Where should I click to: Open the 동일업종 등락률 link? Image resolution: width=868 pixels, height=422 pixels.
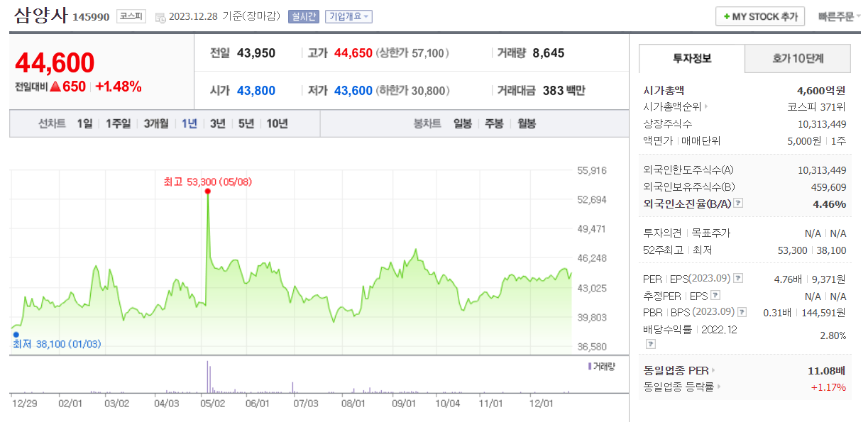[681, 387]
